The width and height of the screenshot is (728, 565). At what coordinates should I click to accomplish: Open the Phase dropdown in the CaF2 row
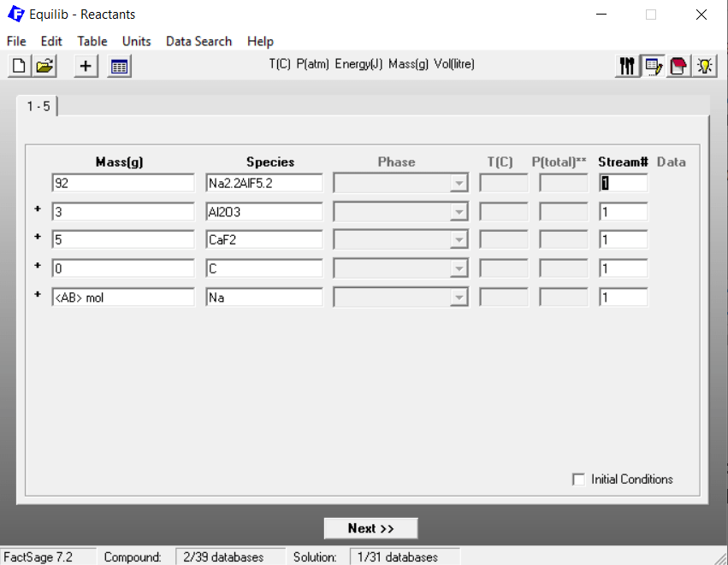click(x=459, y=240)
